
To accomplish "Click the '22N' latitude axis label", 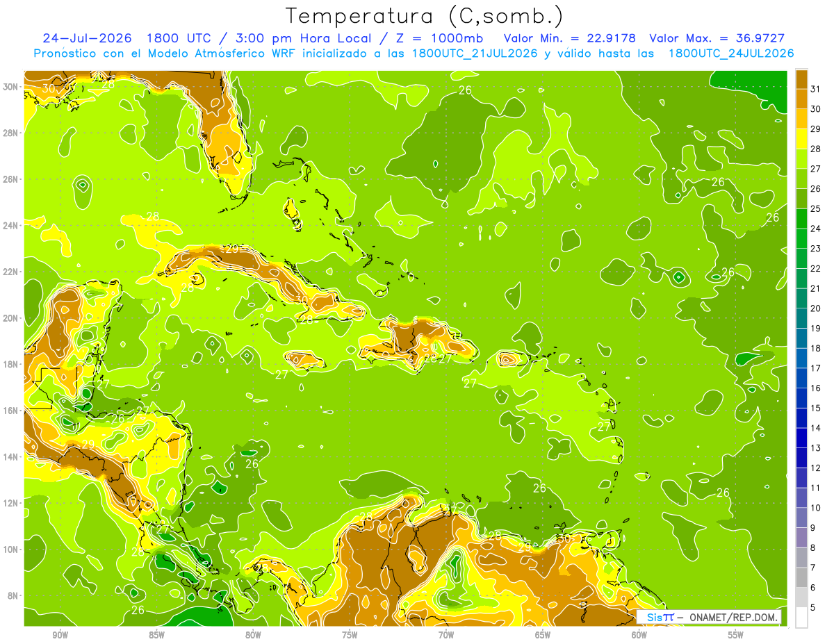I will [12, 272].
